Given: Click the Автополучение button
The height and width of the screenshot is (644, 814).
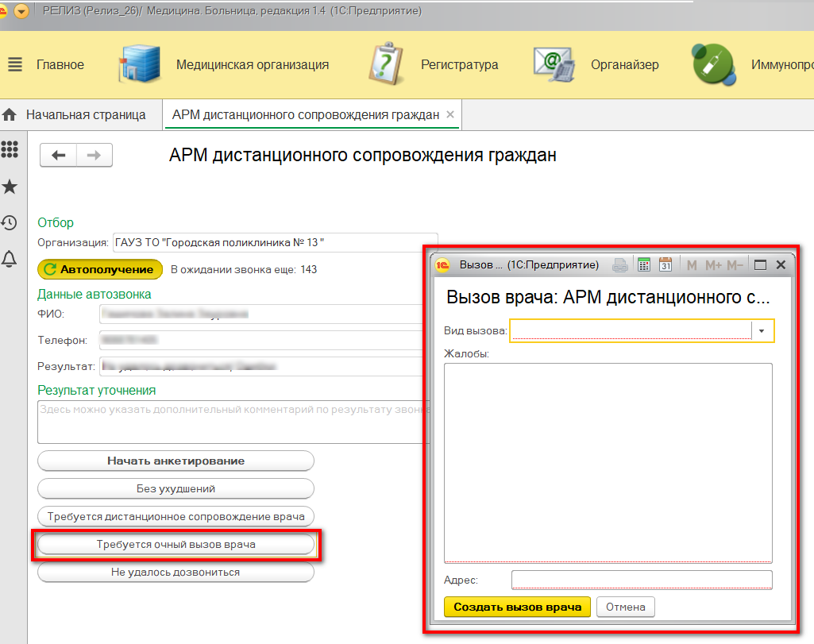Looking at the screenshot, I should click(x=99, y=269).
